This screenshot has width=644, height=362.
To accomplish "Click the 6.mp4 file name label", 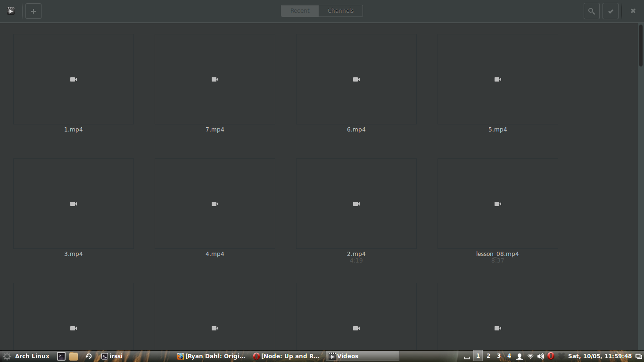I will pos(356,130).
